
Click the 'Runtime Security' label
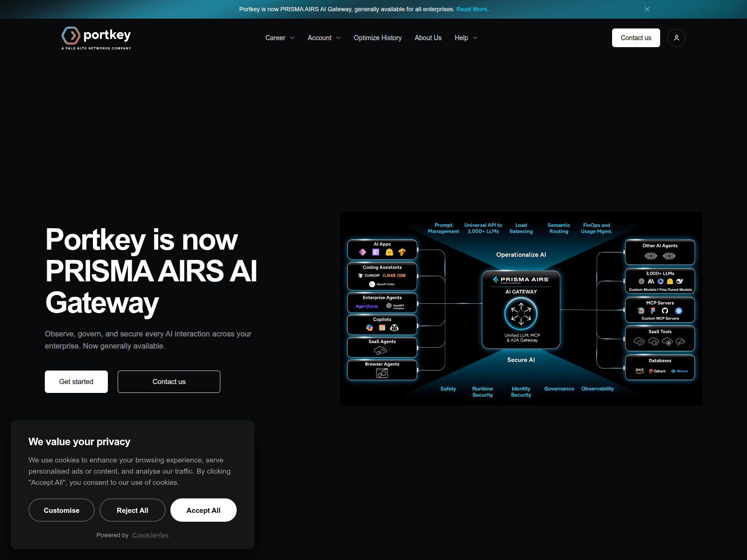[x=482, y=392]
